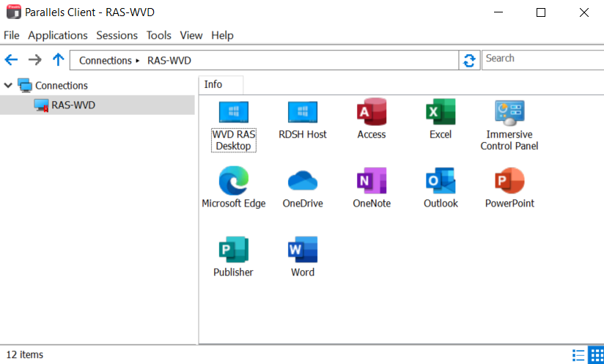Switch to the Info tab

click(x=221, y=85)
